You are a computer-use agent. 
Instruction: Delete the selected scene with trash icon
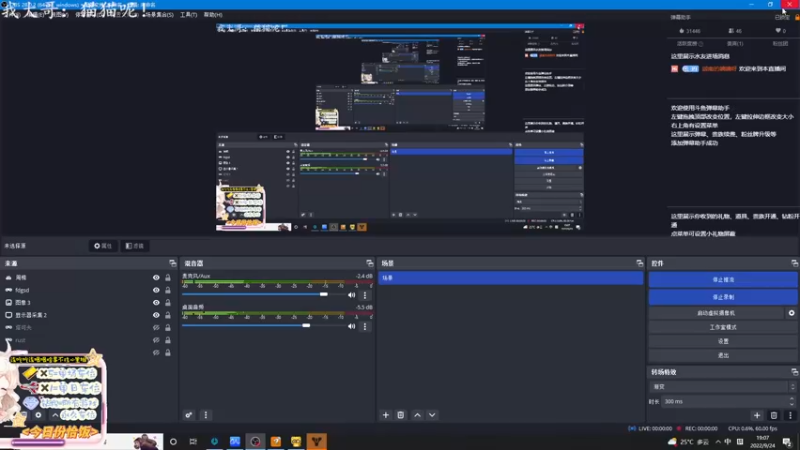401,415
